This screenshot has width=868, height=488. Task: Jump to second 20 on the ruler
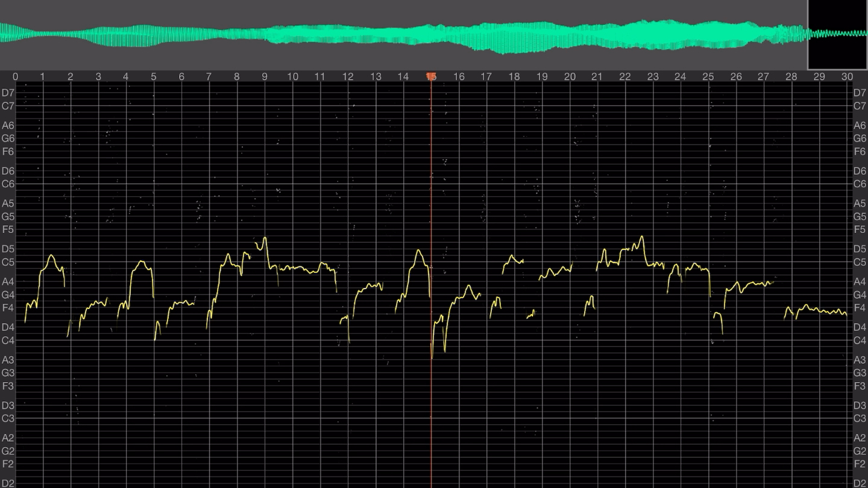tap(570, 77)
